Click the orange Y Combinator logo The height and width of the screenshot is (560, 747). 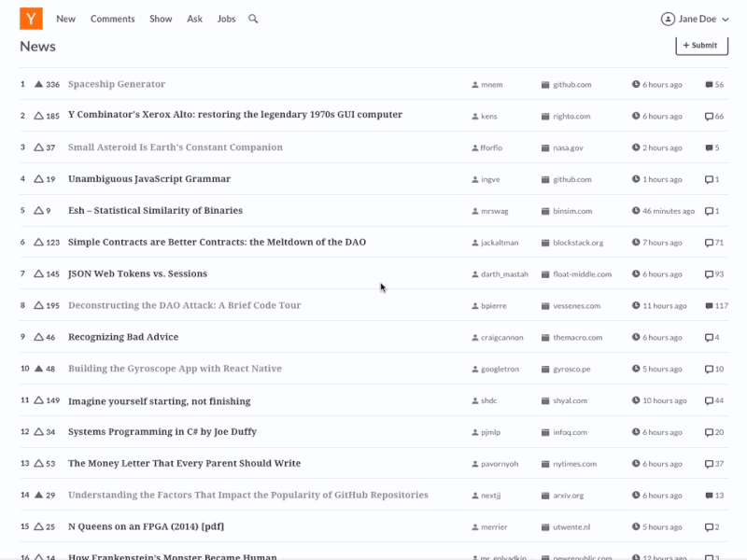pyautogui.click(x=31, y=19)
